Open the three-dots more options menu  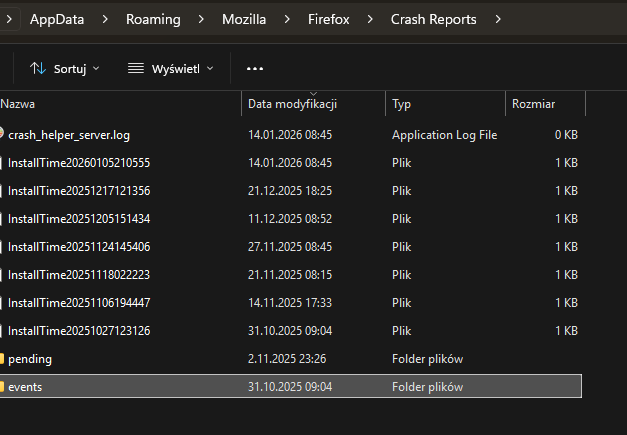tap(254, 68)
